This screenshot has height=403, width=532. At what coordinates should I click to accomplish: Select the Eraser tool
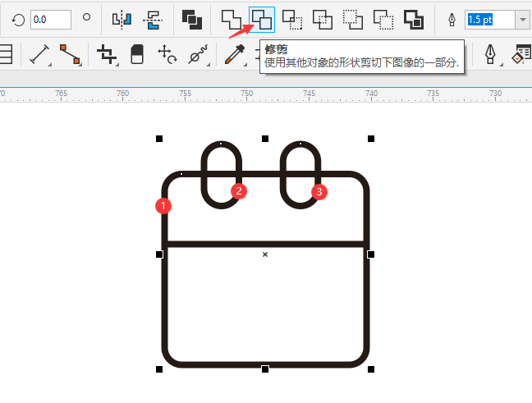click(x=137, y=54)
